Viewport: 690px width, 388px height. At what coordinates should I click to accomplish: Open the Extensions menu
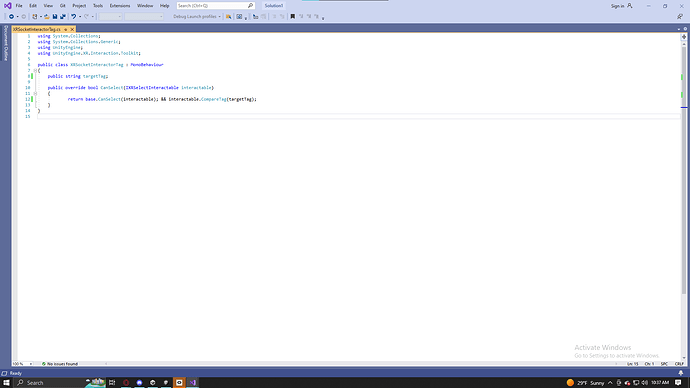coord(120,6)
